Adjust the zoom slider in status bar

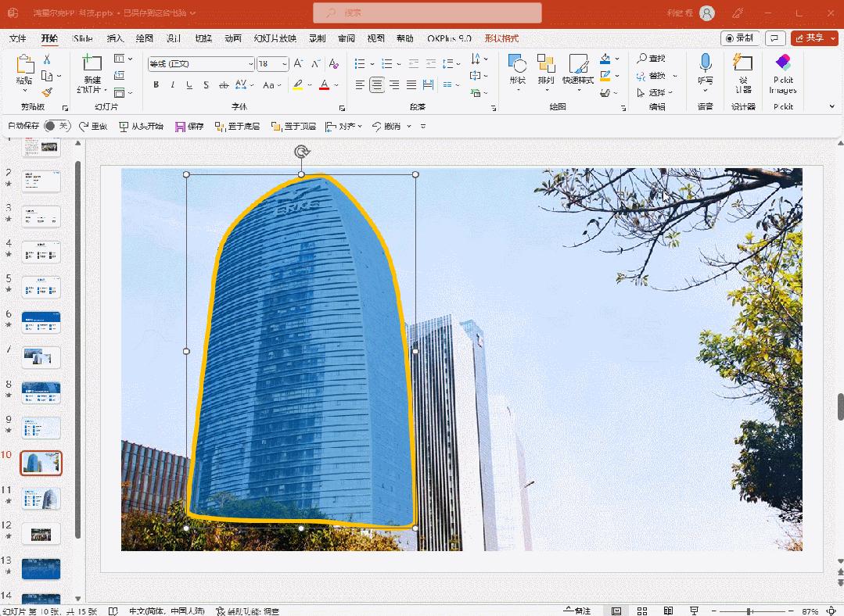coord(749,611)
